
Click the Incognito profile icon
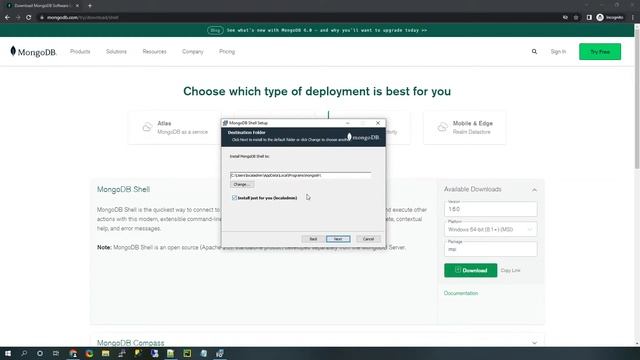[x=600, y=18]
